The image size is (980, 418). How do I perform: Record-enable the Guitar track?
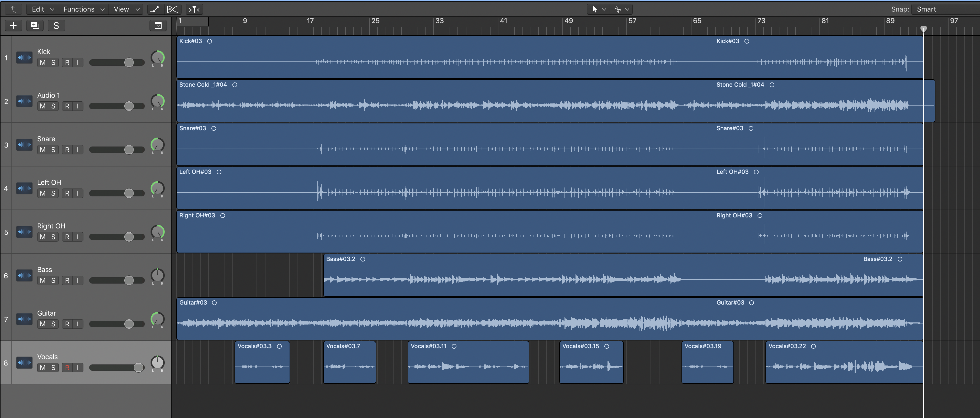point(67,324)
